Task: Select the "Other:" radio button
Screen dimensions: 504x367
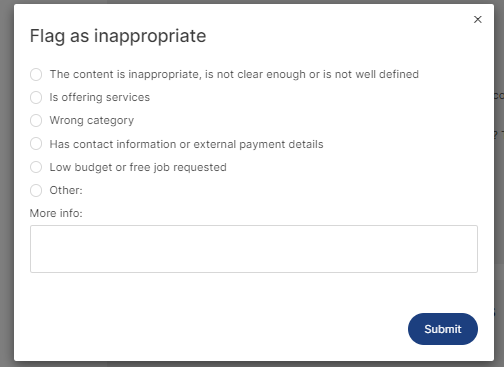Action: click(36, 191)
